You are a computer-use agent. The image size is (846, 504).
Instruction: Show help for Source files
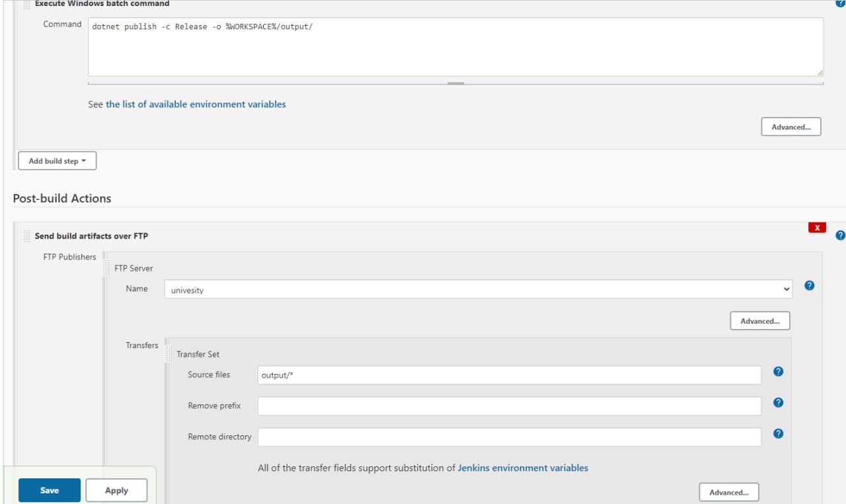tap(778, 371)
